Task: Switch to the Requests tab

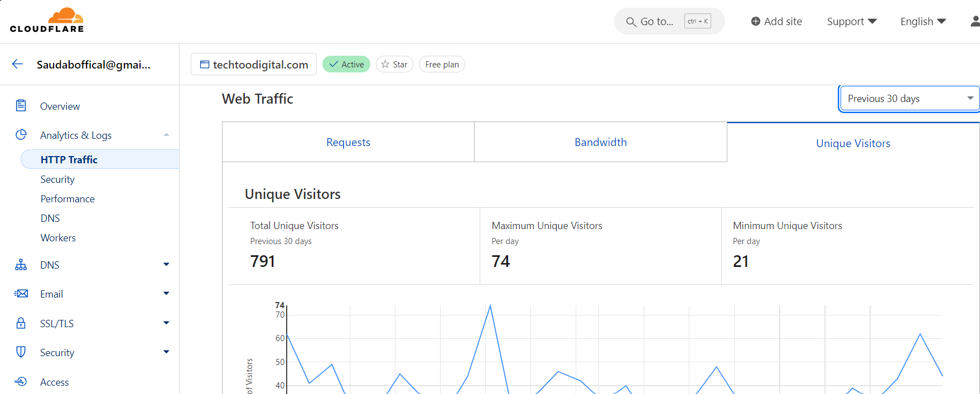Action: tap(348, 143)
